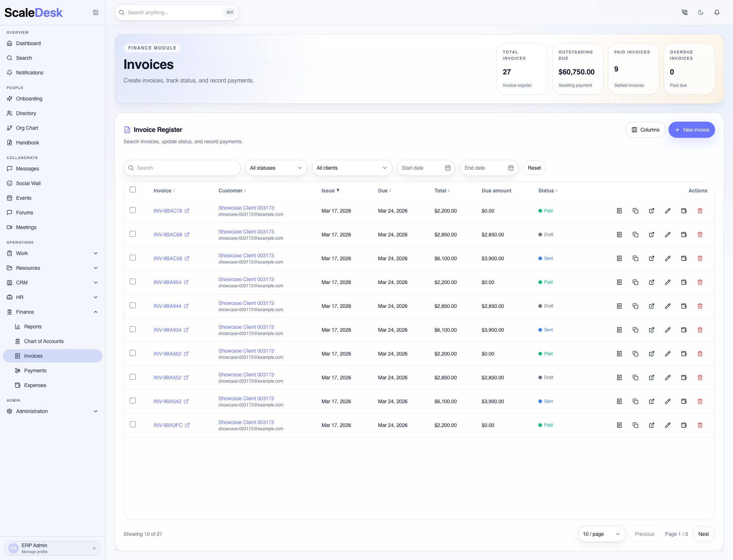Screen dimensions: 733x560
Task: Check the box for INV-9BA3FC
Action: 133,424
